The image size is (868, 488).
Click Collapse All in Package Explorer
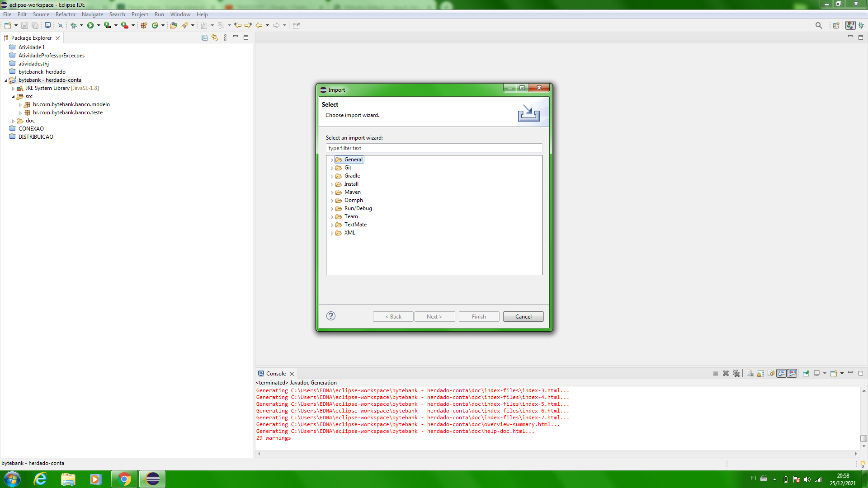[204, 38]
